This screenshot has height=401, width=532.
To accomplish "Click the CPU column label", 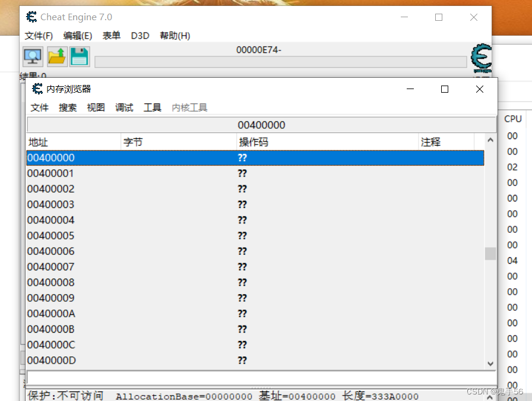I will 512,119.
